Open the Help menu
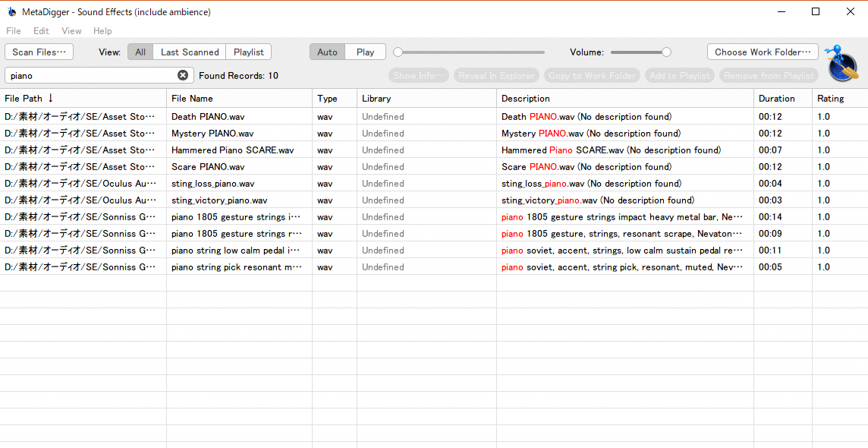This screenshot has height=448, width=868. pos(102,31)
